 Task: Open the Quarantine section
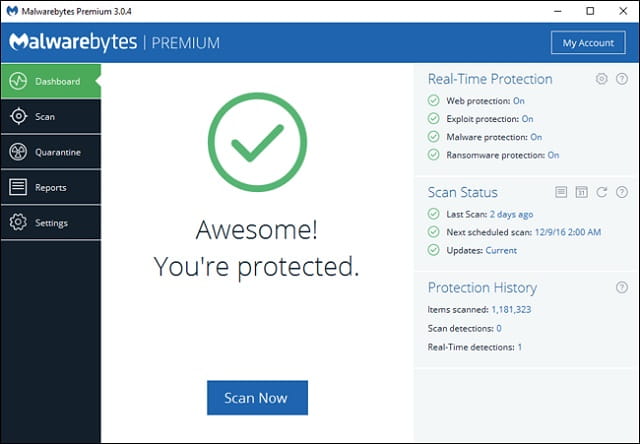51,152
